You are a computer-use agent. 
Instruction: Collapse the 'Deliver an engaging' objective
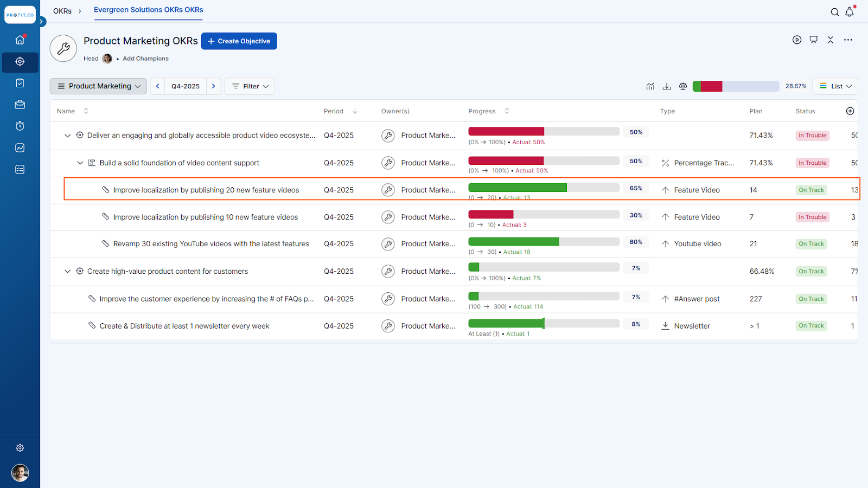tap(67, 136)
